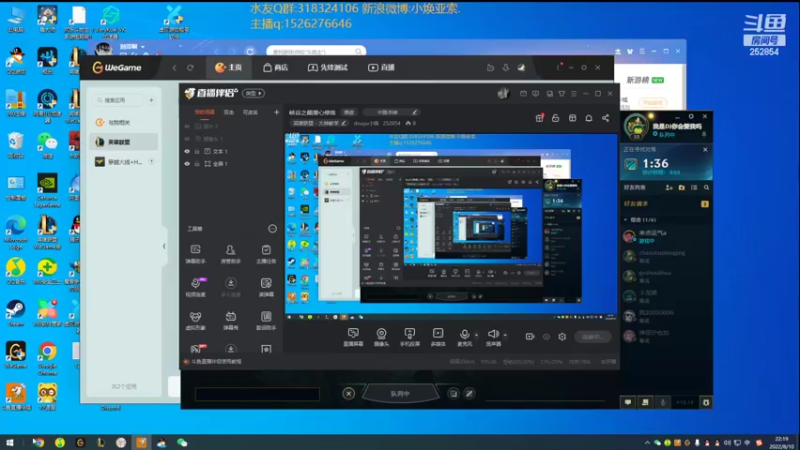Open the WeGame 主页 tab
Viewport: 800px width, 450px height.
pyautogui.click(x=228, y=67)
